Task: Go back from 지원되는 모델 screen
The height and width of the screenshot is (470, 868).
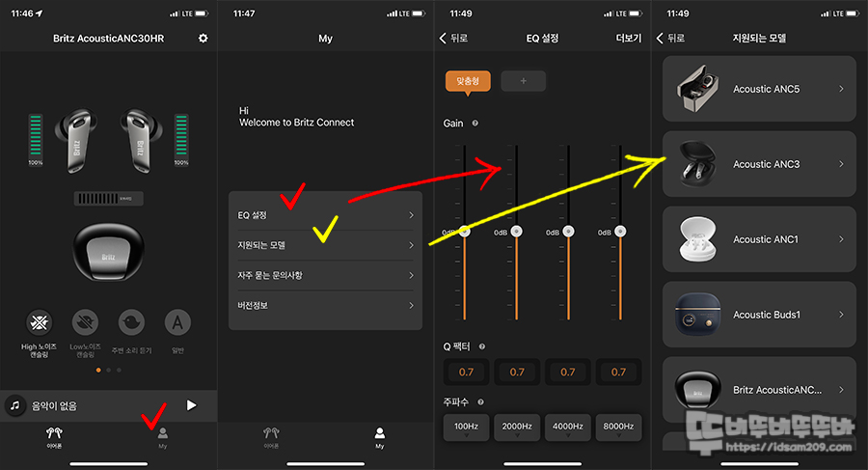Action: click(x=670, y=39)
